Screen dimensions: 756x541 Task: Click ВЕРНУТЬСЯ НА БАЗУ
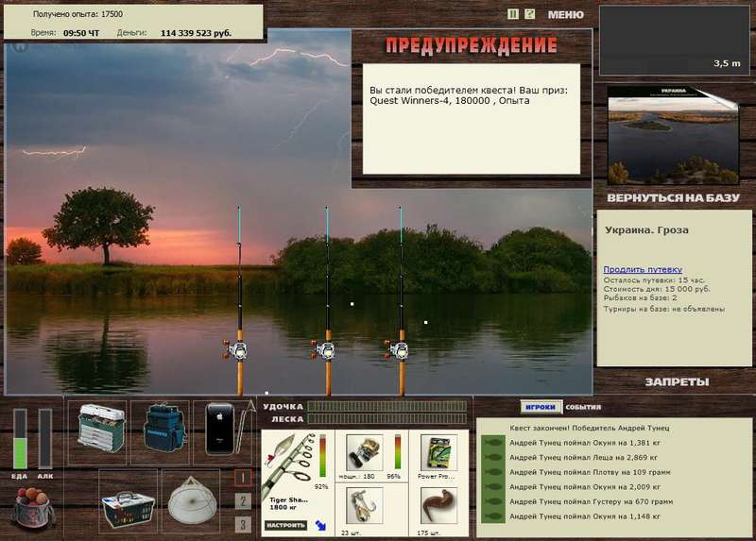pyautogui.click(x=673, y=198)
